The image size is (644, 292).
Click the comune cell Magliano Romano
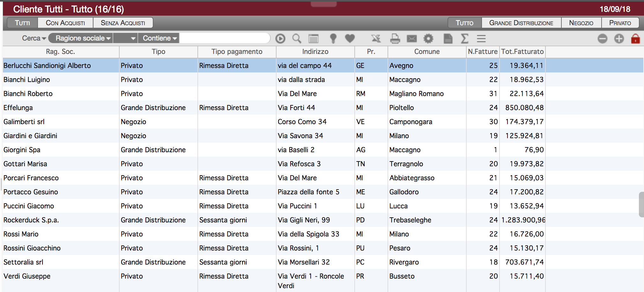[x=417, y=94]
